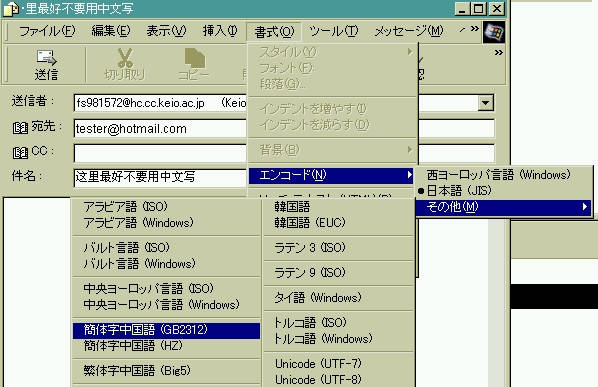Open the address book icon beside CC
Image resolution: width=598 pixels, height=387 pixels.
pos(20,153)
